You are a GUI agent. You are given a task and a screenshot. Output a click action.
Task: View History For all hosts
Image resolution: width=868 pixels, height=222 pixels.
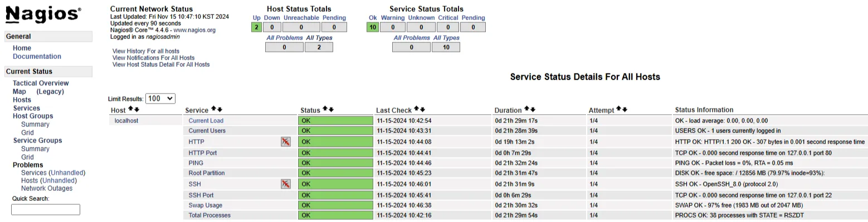(x=146, y=51)
